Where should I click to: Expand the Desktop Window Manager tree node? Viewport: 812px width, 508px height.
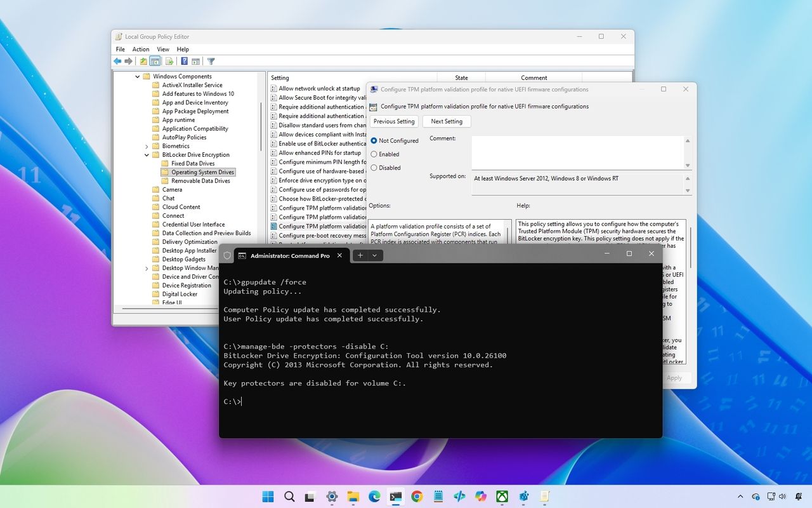click(147, 267)
